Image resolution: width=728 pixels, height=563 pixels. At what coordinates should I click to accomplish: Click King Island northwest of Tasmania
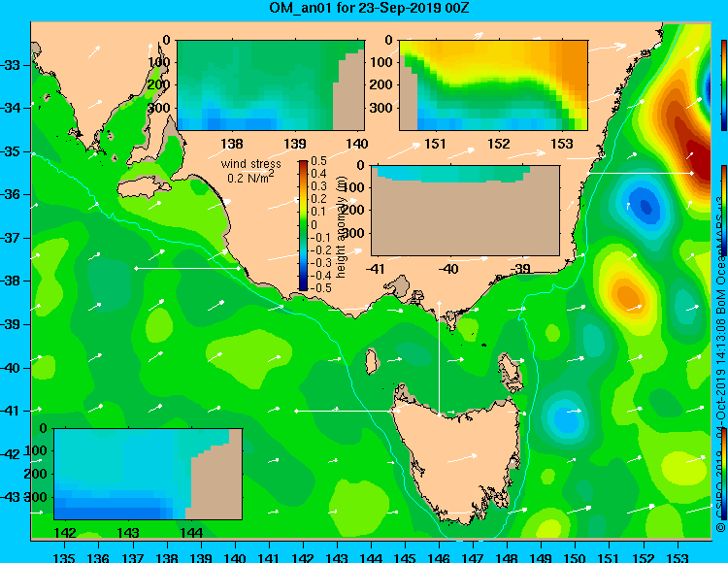(371, 359)
